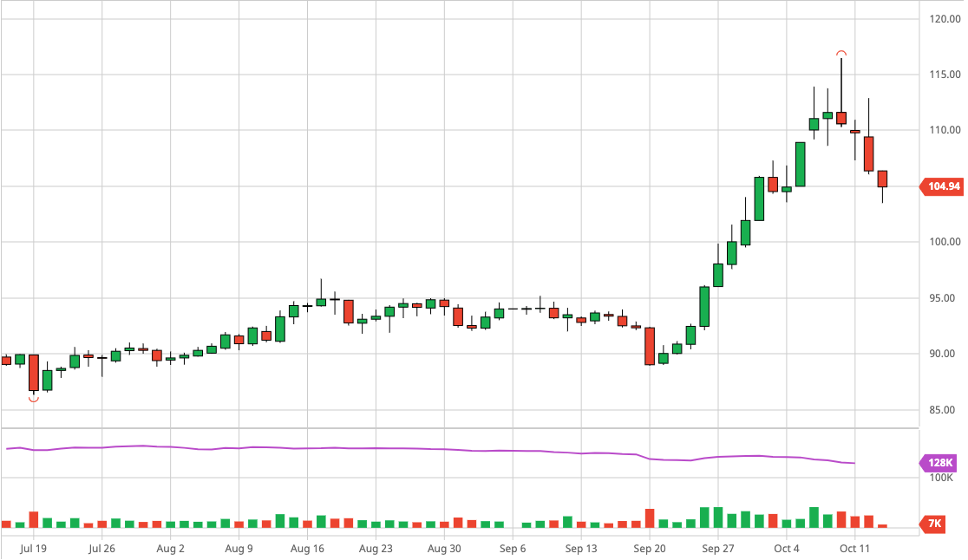Viewport: 968px width, 560px height.
Task: Click the Aug 23 date label
Action: click(x=376, y=548)
